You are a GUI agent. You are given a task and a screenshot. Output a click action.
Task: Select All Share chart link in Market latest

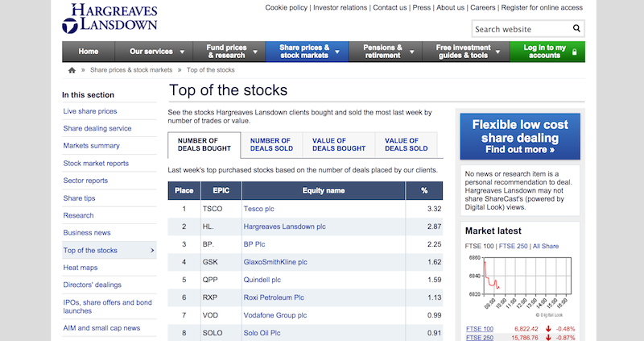[546, 246]
